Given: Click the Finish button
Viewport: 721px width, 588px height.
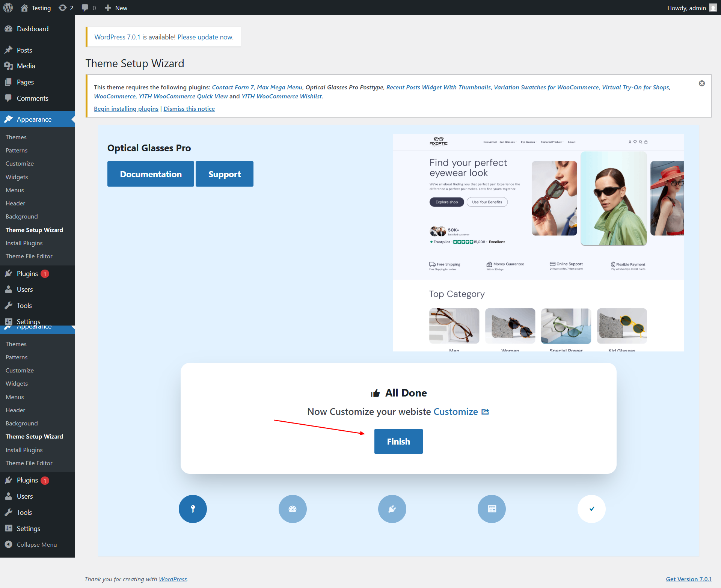Looking at the screenshot, I should 398,441.
